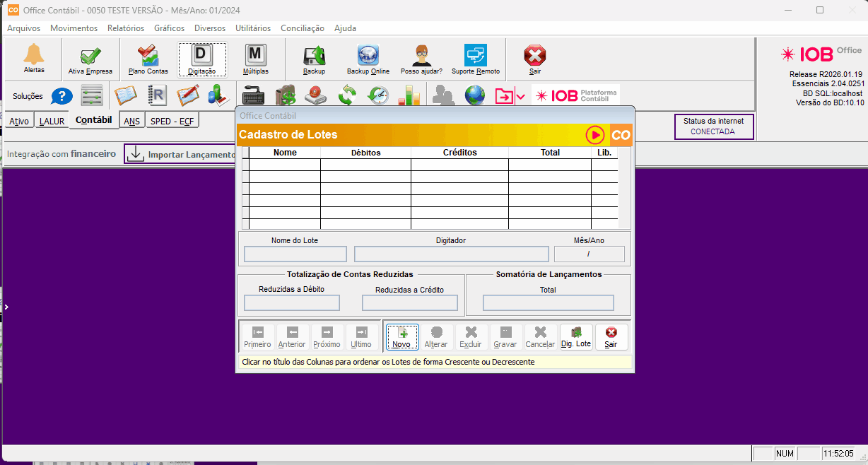Click the Novo button to create a lot
The width and height of the screenshot is (868, 465).
[x=401, y=337]
